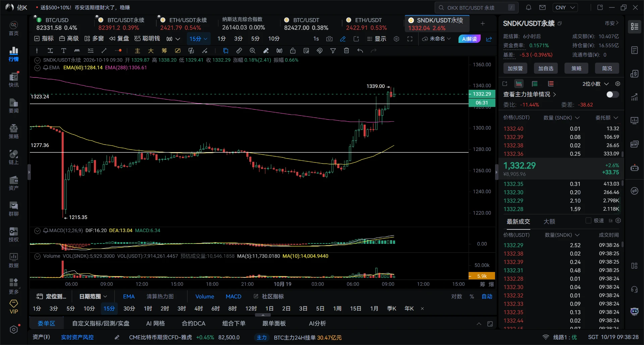
Task: Toggle the MACD indicator visibility circle
Action: pos(38,231)
